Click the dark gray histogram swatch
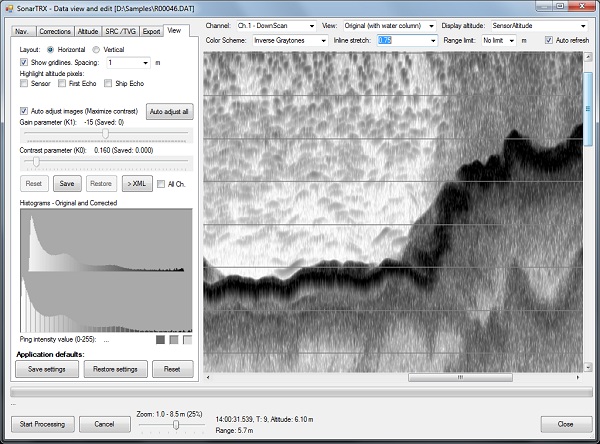The width and height of the screenshot is (600, 444). pyautogui.click(x=160, y=340)
